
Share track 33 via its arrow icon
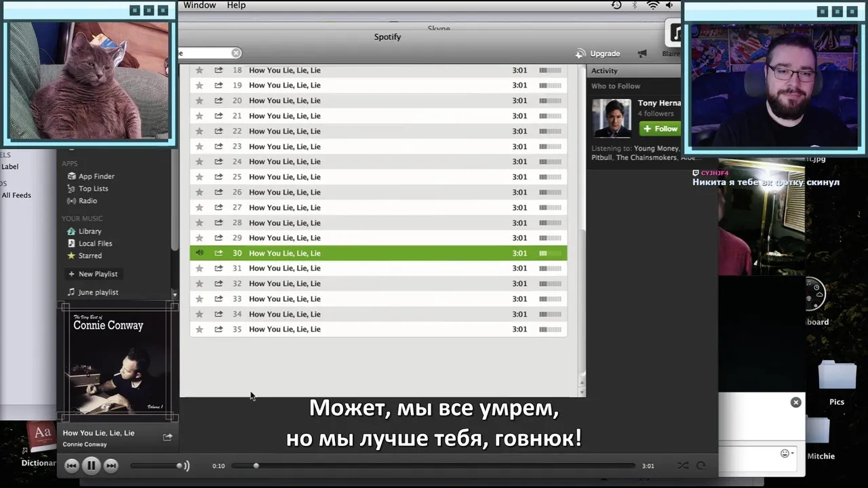coord(218,299)
